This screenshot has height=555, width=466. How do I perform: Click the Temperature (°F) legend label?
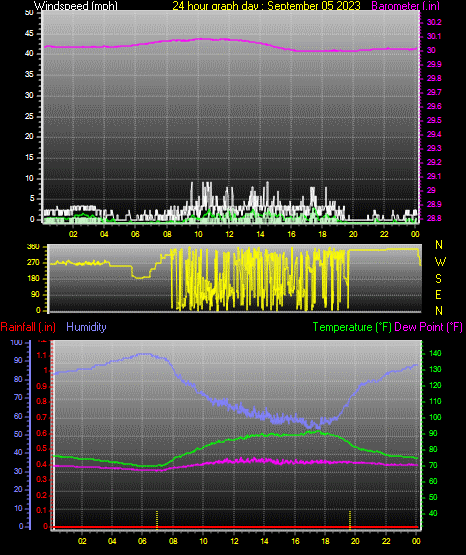pyautogui.click(x=352, y=327)
